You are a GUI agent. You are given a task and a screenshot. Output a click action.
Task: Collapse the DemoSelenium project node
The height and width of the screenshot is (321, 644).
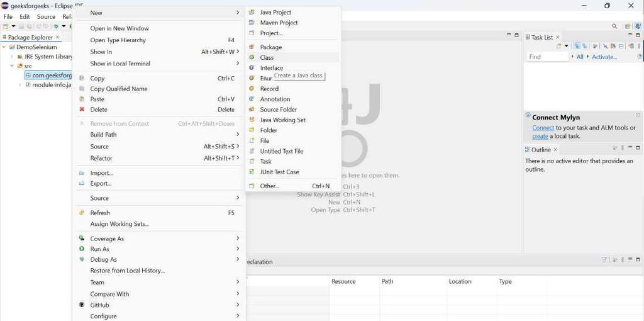pyautogui.click(x=4, y=47)
